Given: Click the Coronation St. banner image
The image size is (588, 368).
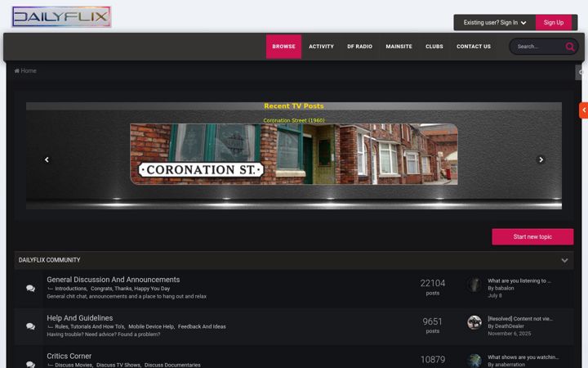Looking at the screenshot, I should [294, 154].
